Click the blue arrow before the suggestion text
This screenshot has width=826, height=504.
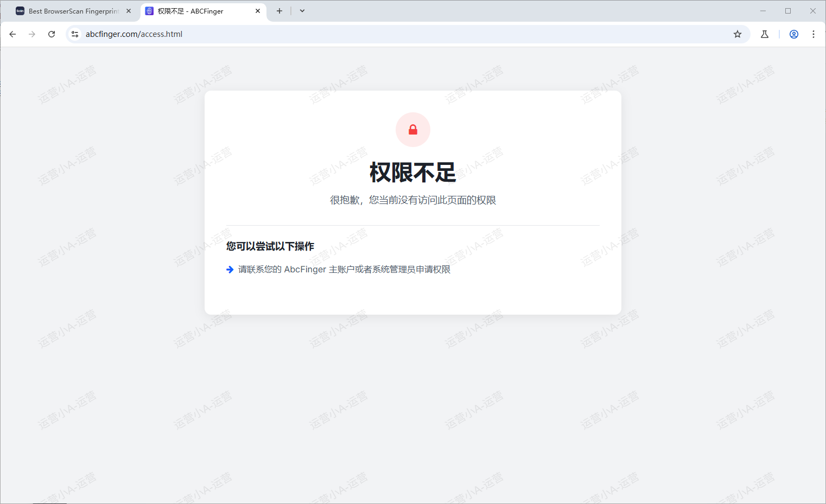coord(230,269)
